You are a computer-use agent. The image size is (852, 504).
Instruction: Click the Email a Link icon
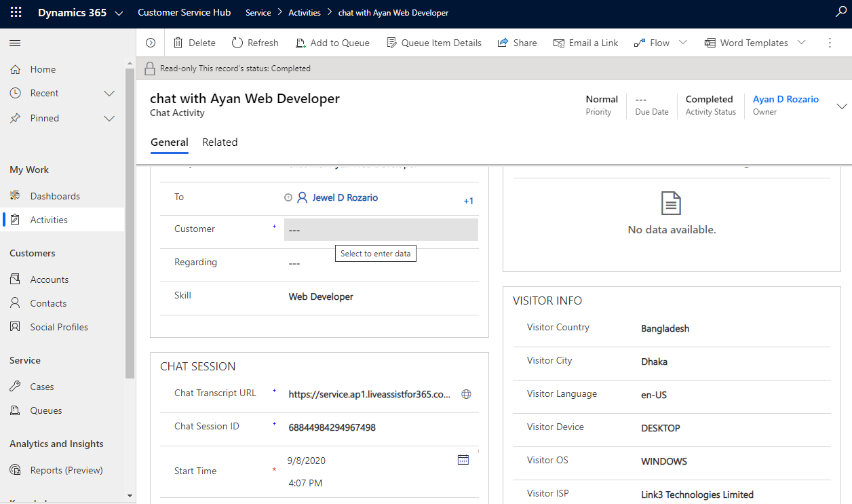coord(559,43)
